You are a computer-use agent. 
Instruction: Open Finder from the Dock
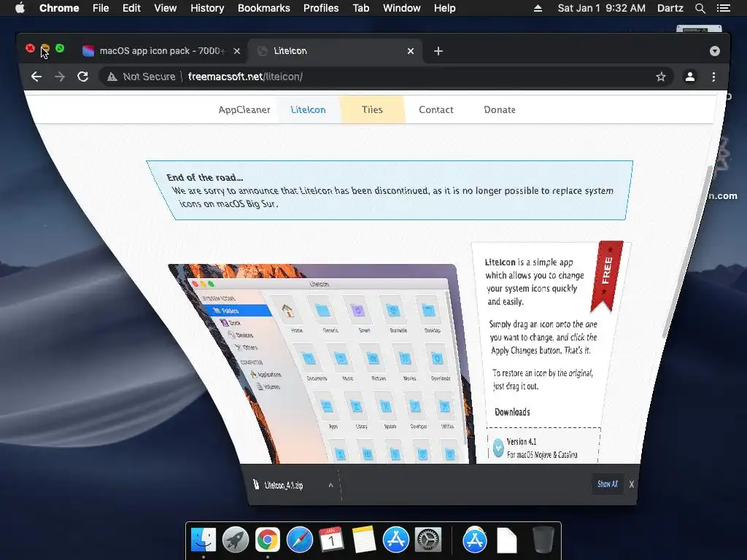pyautogui.click(x=204, y=540)
